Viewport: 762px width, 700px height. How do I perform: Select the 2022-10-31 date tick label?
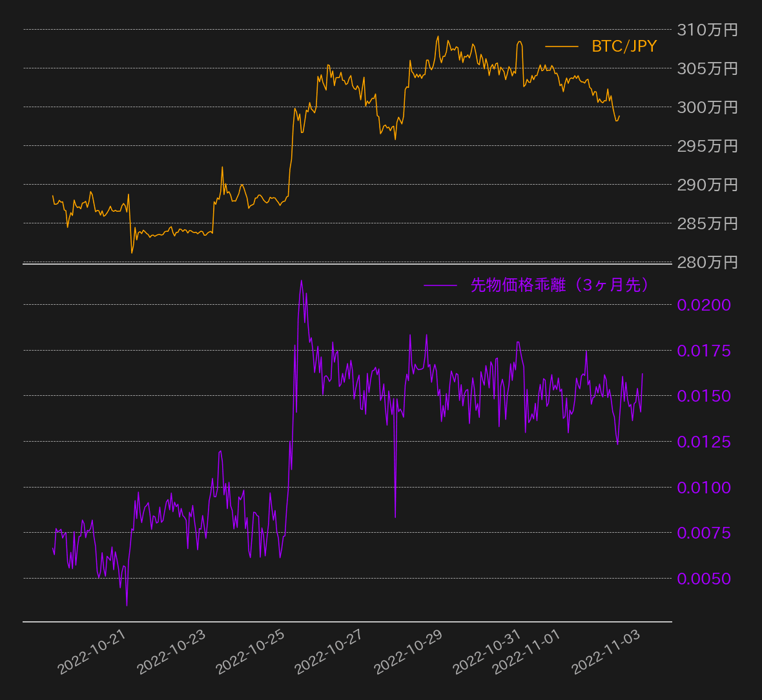click(488, 652)
